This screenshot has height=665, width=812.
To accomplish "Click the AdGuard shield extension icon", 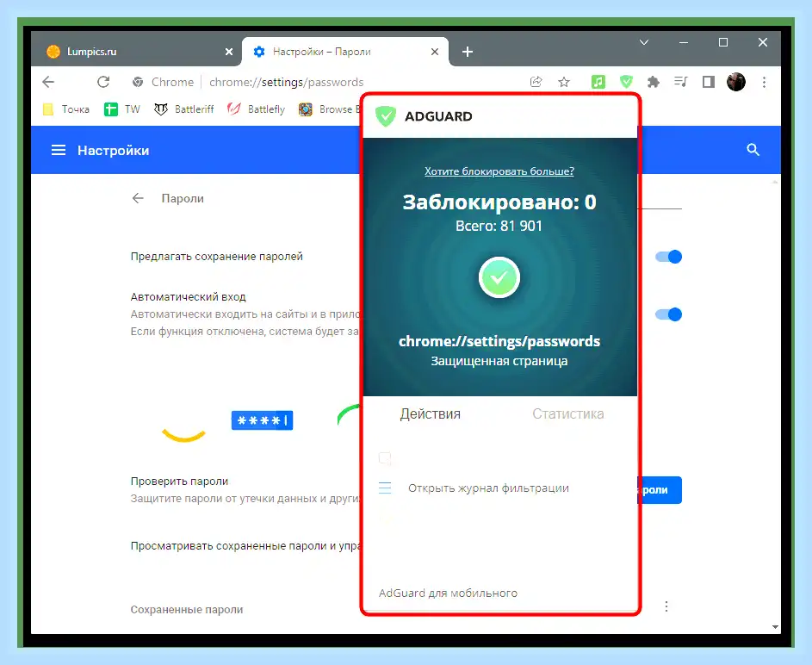I will (626, 82).
